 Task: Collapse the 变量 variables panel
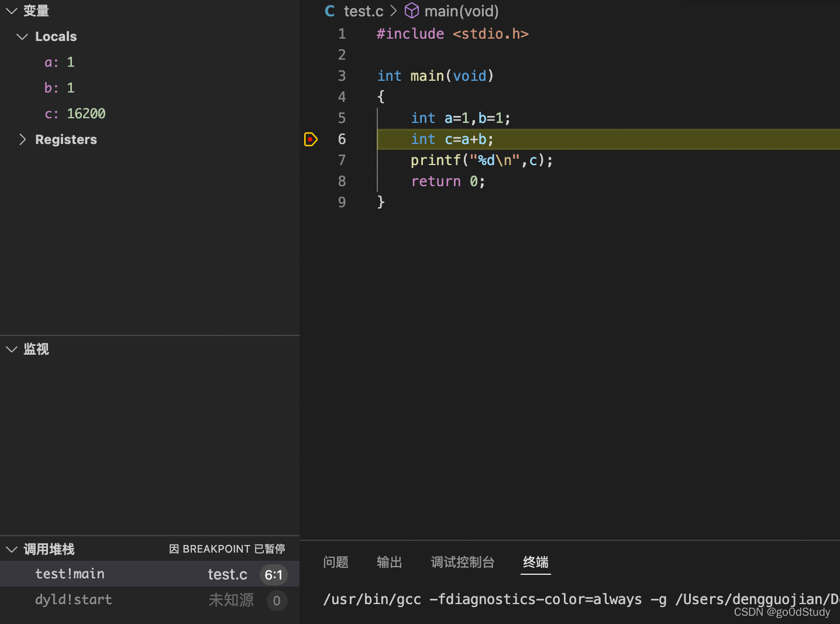point(11,11)
